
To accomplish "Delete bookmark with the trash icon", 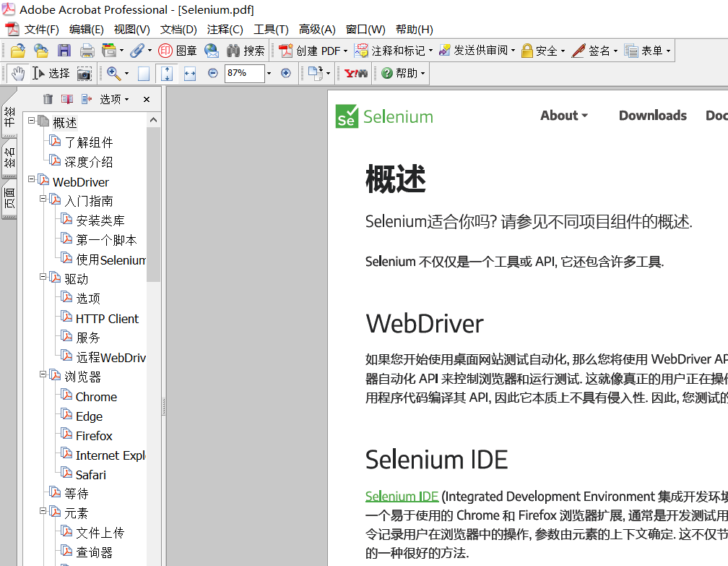I will (x=48, y=99).
